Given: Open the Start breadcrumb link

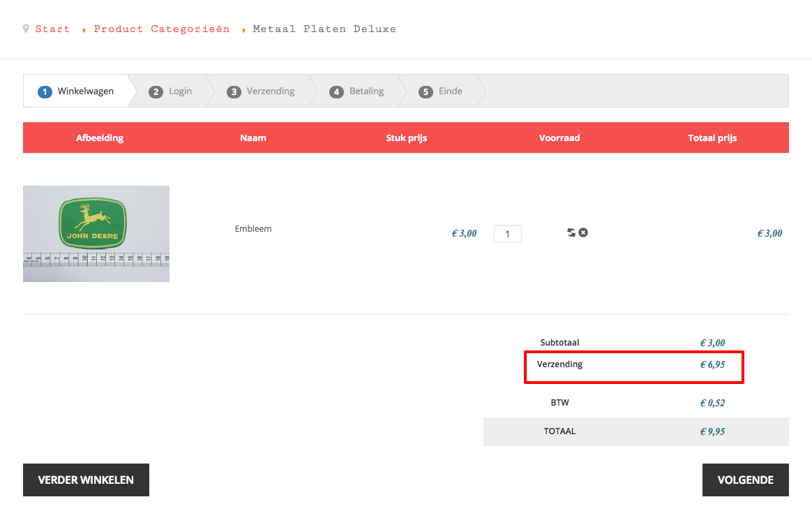Looking at the screenshot, I should [x=52, y=29].
